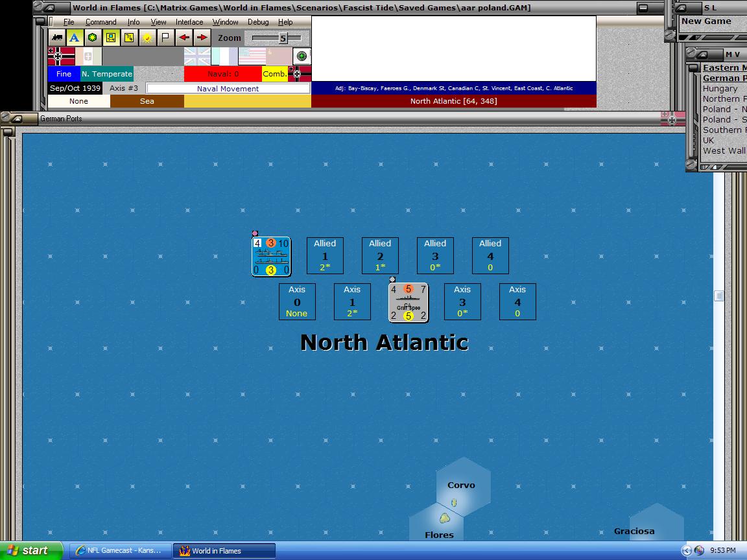Select the British Union Jack flag
747x560 pixels.
197,56
